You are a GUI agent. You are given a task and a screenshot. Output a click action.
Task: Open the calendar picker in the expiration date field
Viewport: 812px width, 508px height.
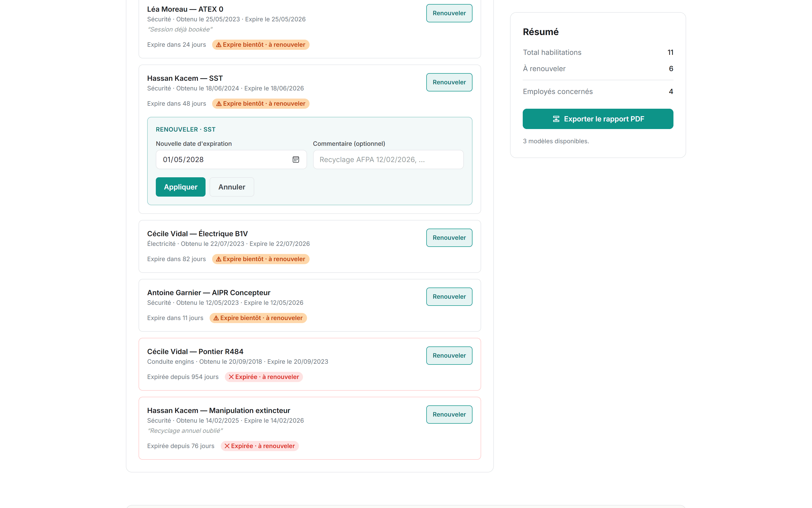(296, 160)
